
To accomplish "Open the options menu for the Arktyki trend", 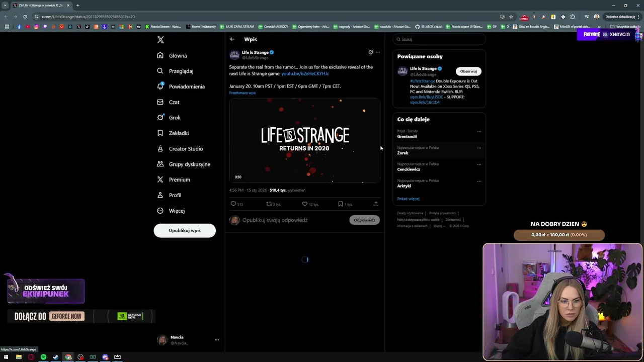I will tap(479, 181).
